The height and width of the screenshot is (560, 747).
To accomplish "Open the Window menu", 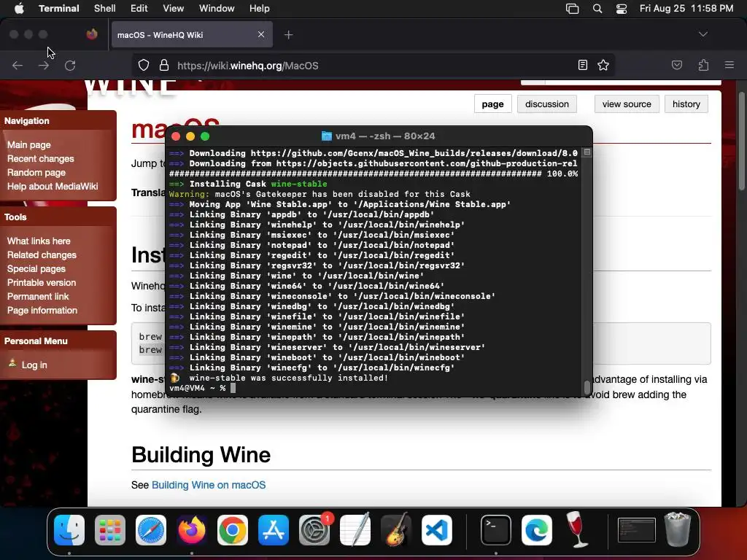I will pyautogui.click(x=217, y=9).
